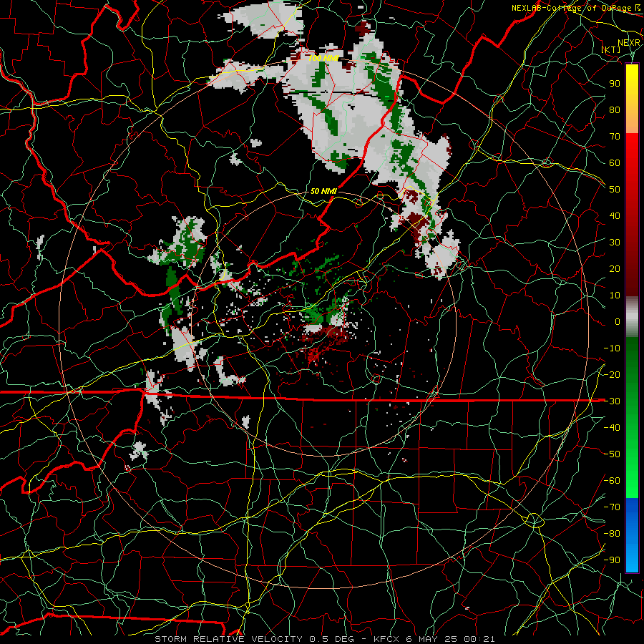The height and width of the screenshot is (644, 644).
Task: Click the [KT] units label above the scale
Action: coord(611,49)
